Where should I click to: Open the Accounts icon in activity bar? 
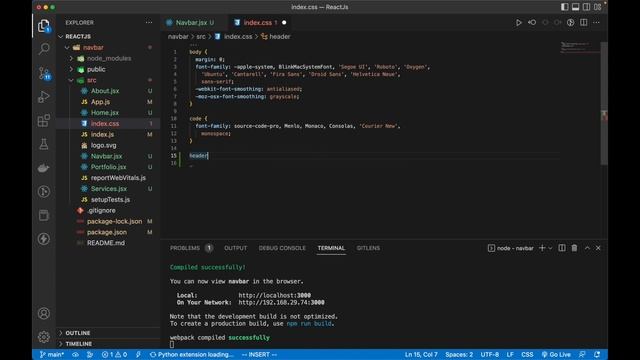44,313
